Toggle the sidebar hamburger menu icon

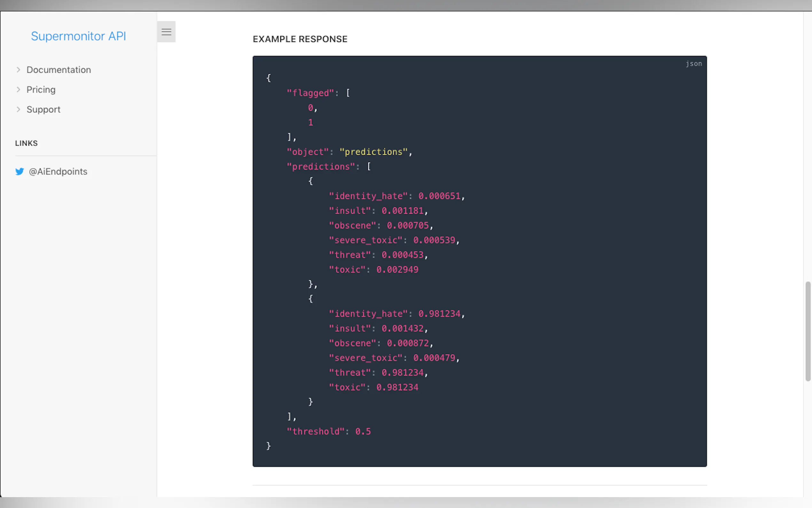pyautogui.click(x=166, y=32)
